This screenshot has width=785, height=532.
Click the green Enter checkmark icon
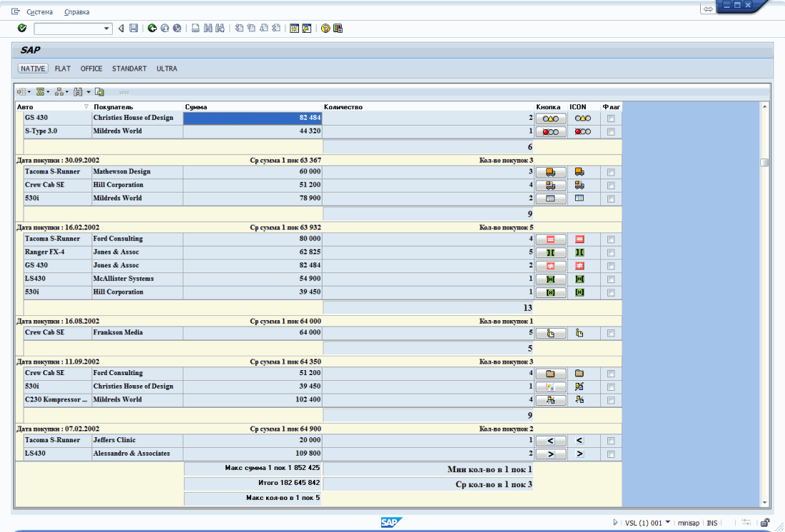point(22,28)
